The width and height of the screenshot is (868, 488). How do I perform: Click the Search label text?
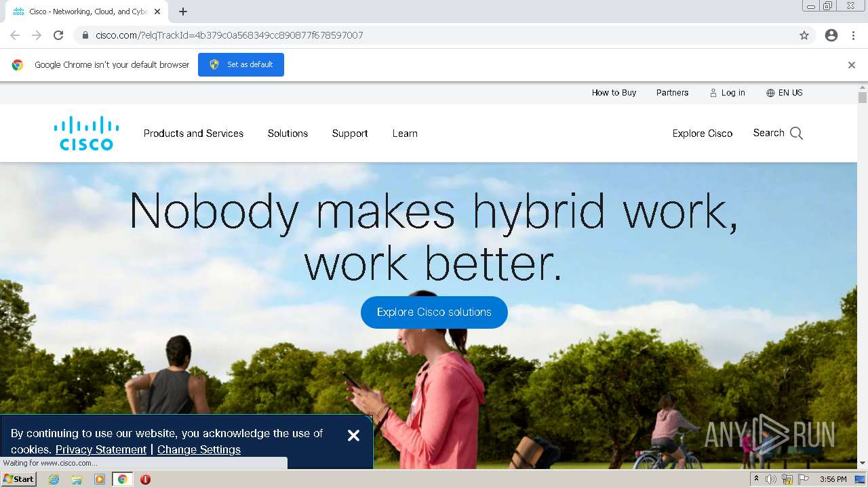[768, 133]
